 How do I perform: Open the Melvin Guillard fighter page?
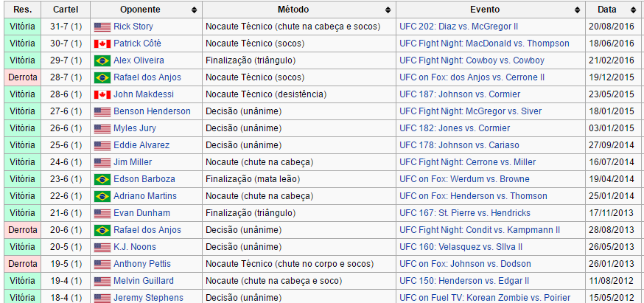[144, 281]
